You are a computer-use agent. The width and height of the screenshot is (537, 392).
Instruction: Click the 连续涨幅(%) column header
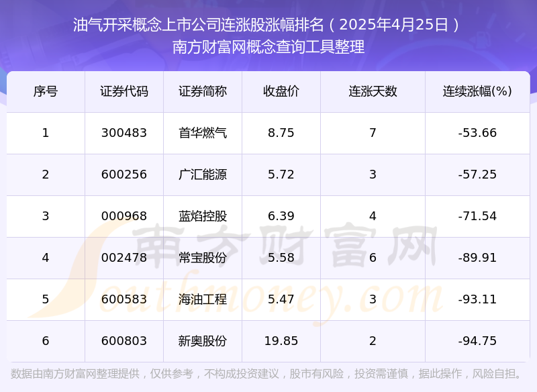[477, 91]
